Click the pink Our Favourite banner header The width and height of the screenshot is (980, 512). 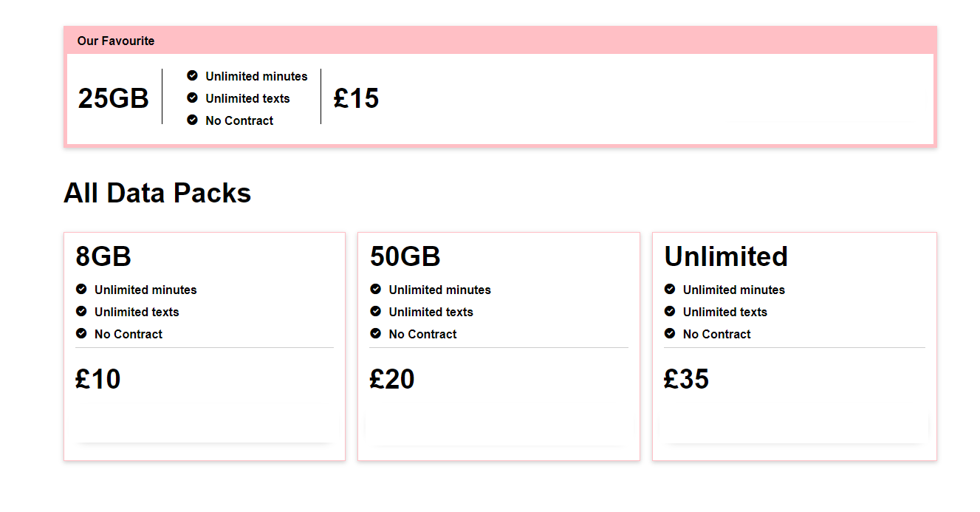[500, 41]
